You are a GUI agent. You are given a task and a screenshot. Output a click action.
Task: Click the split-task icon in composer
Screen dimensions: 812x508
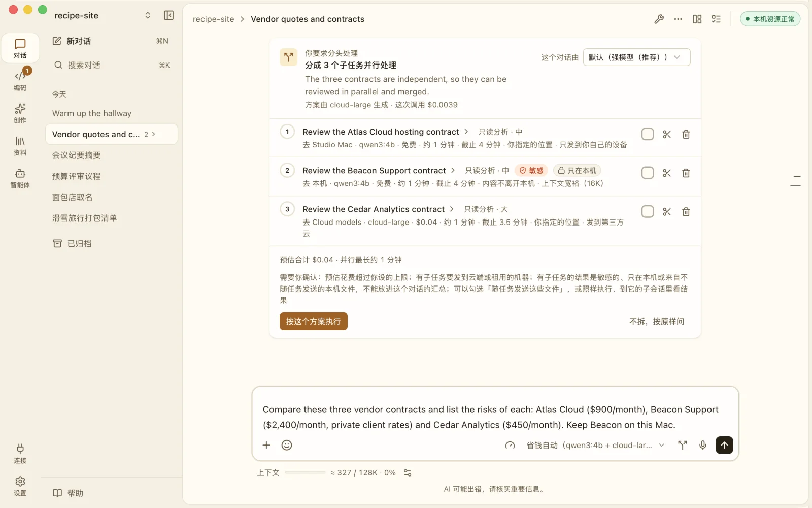(683, 445)
